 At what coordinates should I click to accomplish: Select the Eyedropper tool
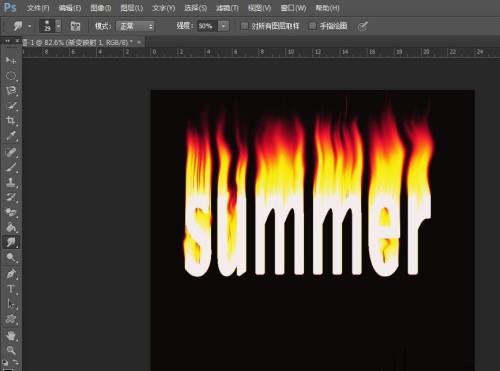11,136
